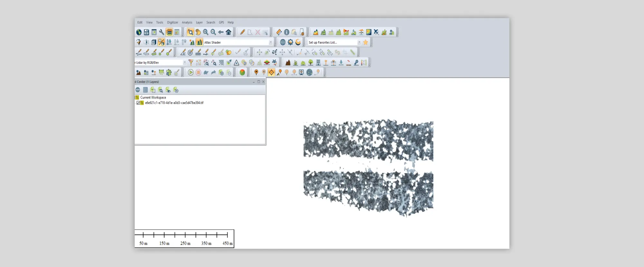Open Configuration with the wrench icon
Image resolution: width=644 pixels, height=267 pixels.
[x=162, y=32]
